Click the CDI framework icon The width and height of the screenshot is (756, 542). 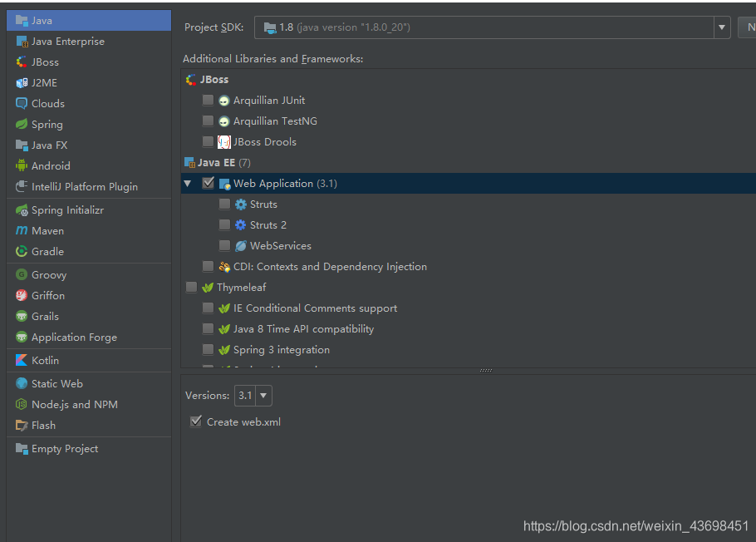[x=224, y=267]
